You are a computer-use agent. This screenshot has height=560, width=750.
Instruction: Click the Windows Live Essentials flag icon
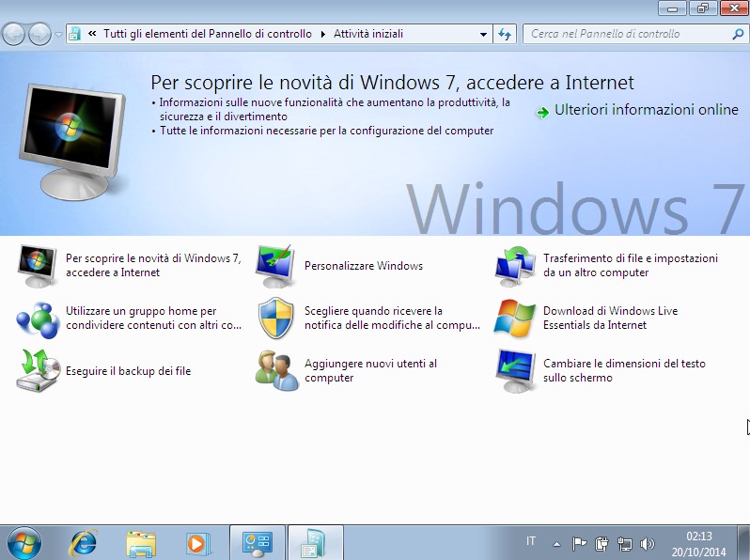pos(515,318)
